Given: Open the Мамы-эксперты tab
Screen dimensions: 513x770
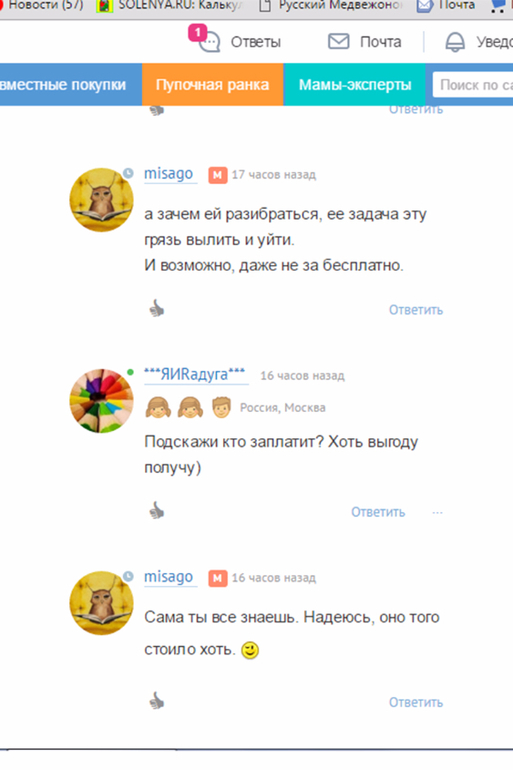Looking at the screenshot, I should click(x=355, y=84).
